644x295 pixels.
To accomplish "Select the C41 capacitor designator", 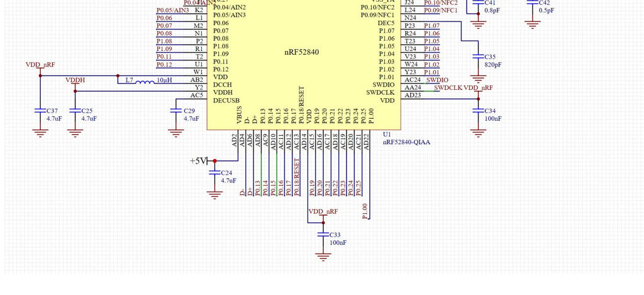I will coord(491,3).
